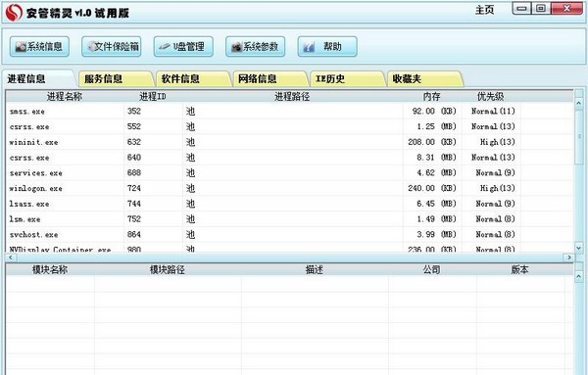The image size is (588, 375).
Task: Minimize the 安管精灵 window
Action: (x=521, y=8)
